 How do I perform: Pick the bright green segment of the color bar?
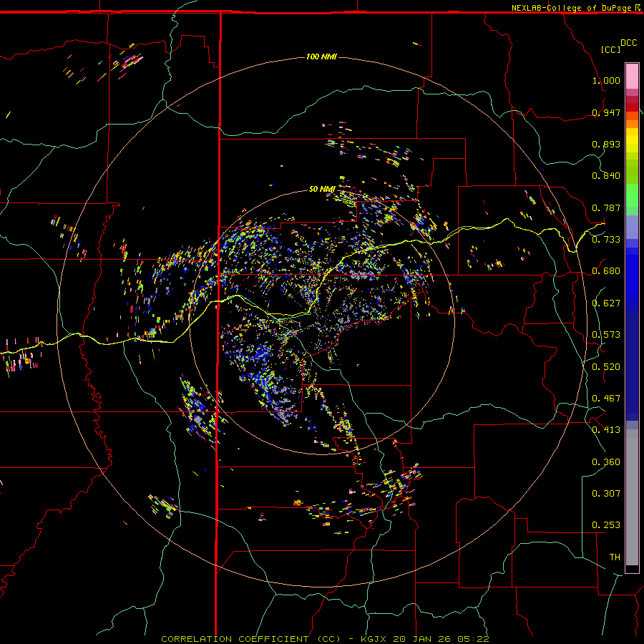[x=632, y=195]
